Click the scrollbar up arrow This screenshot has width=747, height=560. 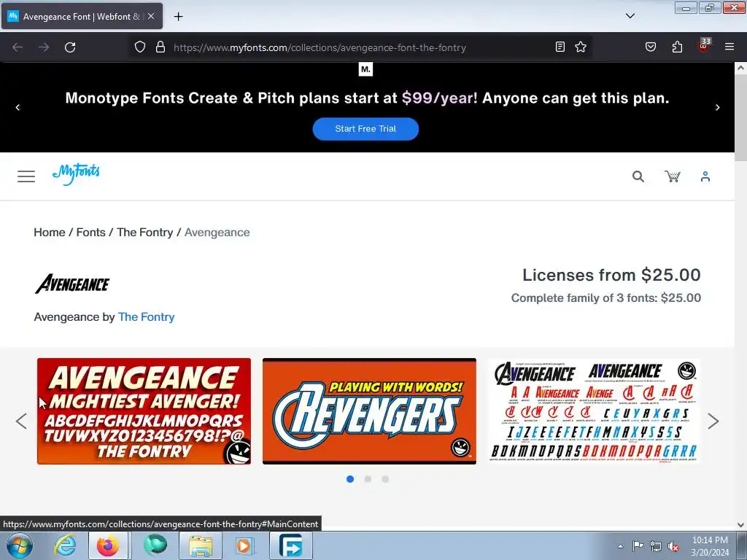[741, 68]
